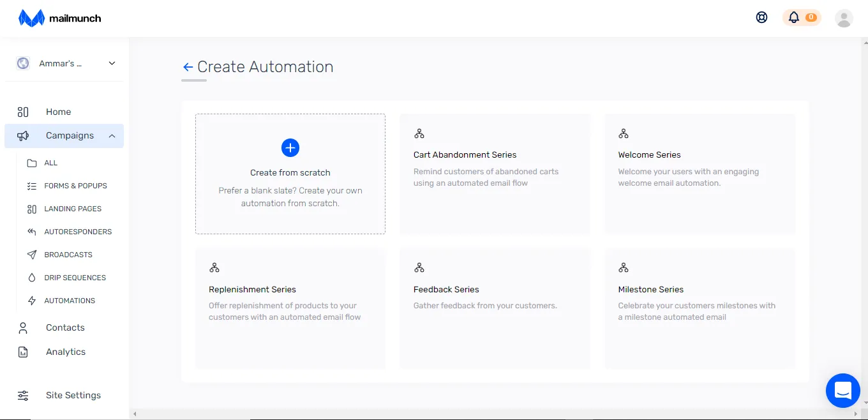Viewport: 868px width, 420px height.
Task: Click the Drip Sequences droplet icon
Action: click(32, 278)
